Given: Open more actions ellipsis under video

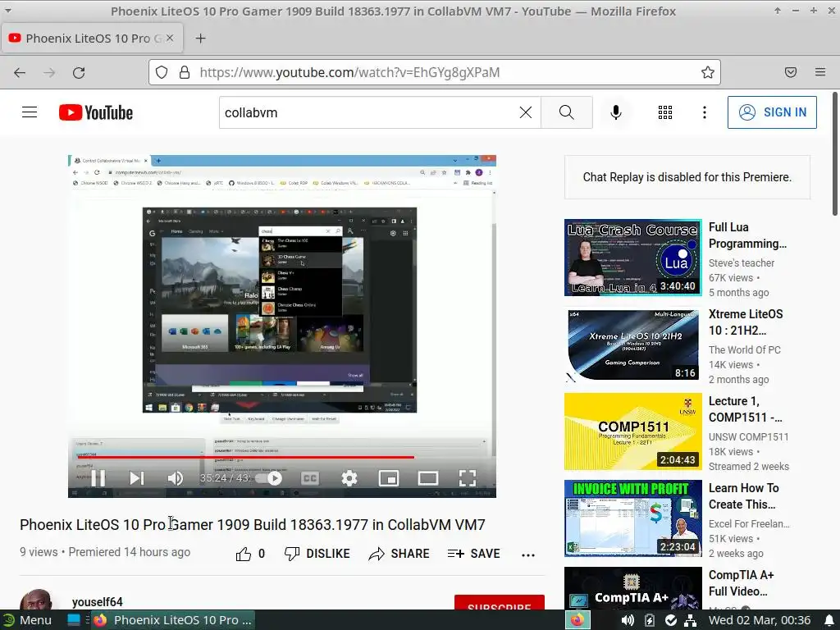Looking at the screenshot, I should click(x=528, y=555).
